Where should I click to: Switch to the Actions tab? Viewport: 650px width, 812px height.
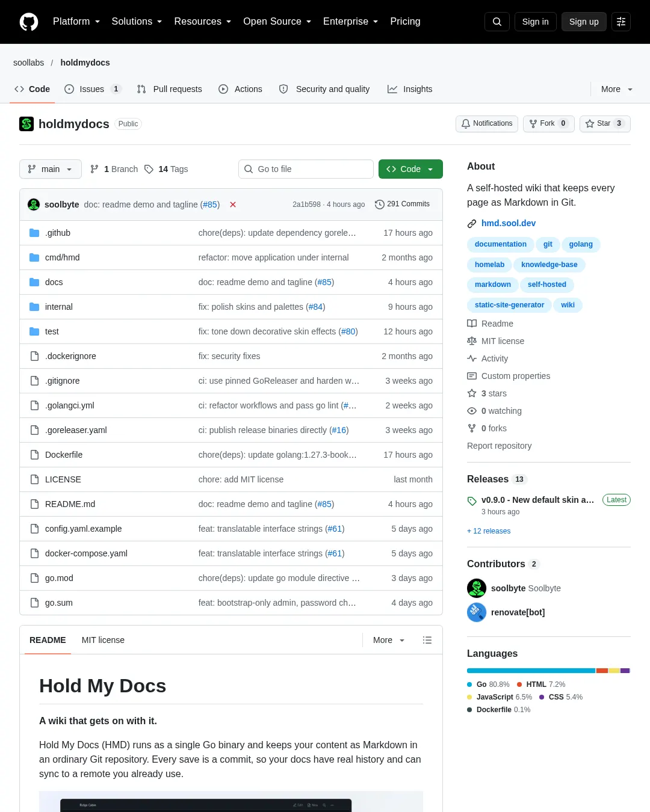pos(240,89)
